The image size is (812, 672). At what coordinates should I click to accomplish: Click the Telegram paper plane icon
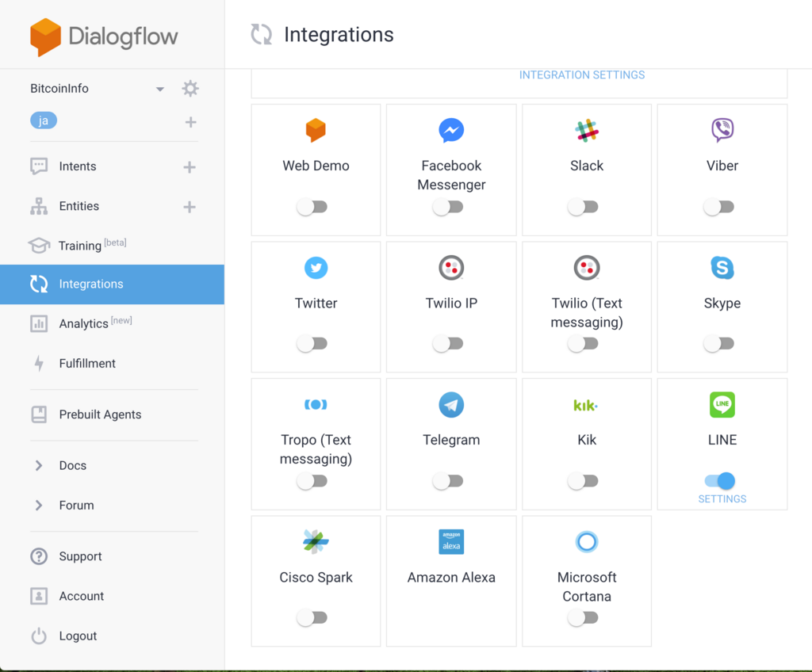451,405
